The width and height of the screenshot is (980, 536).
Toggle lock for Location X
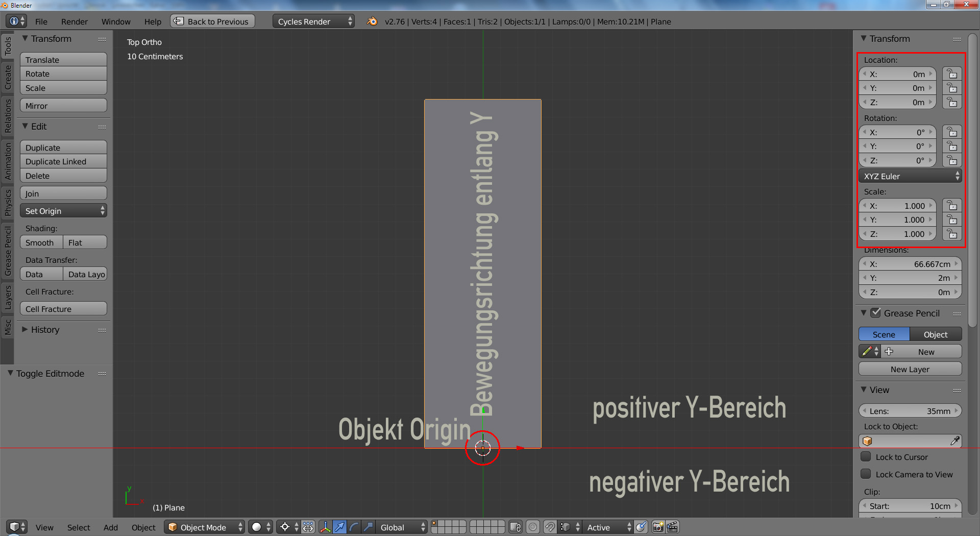(x=952, y=74)
